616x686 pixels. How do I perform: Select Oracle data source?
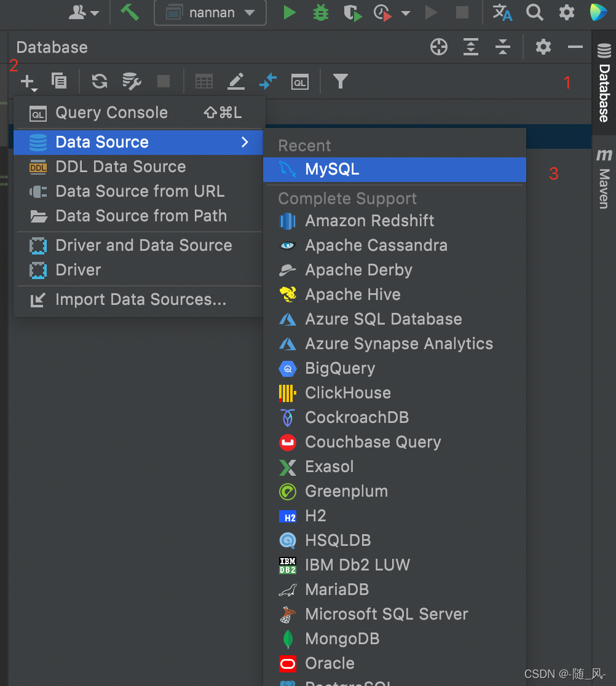click(x=394, y=663)
